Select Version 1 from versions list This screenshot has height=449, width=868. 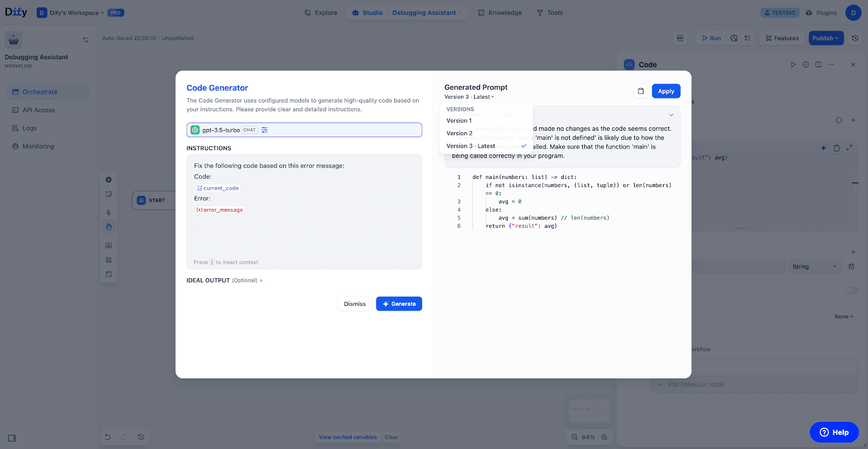pos(459,121)
